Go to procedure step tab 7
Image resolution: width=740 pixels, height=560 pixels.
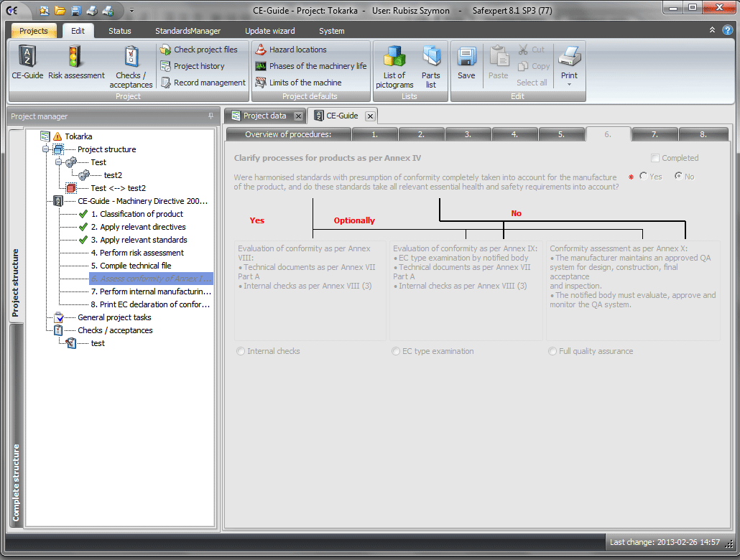tap(655, 134)
